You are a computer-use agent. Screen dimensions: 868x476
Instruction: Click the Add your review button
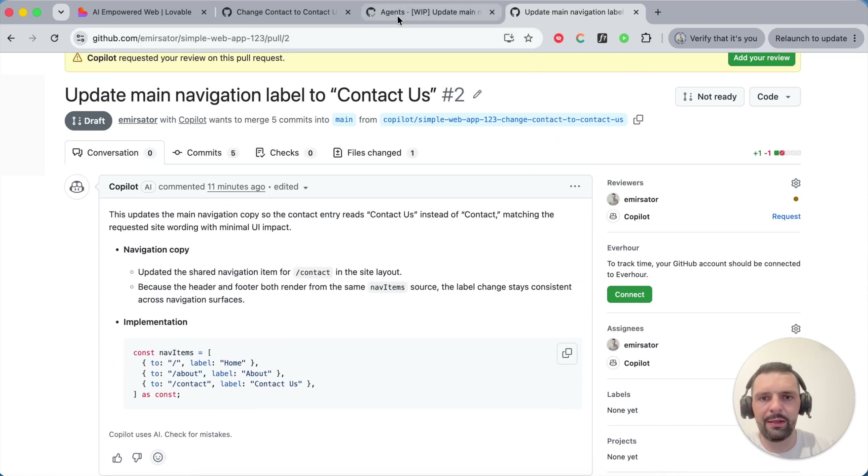click(762, 58)
